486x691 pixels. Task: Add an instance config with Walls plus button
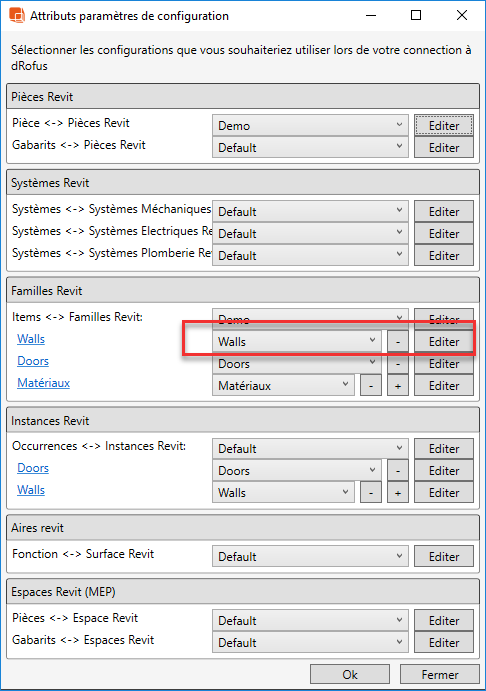pos(397,493)
